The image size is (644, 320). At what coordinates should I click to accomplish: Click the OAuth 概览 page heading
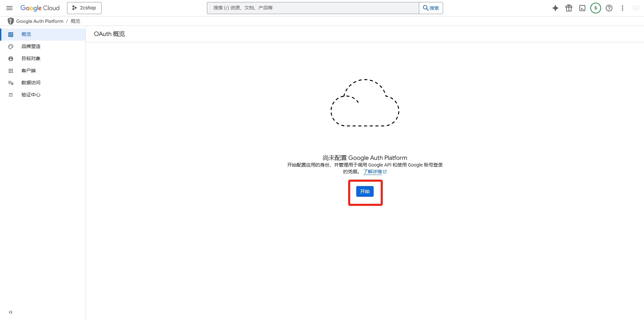click(109, 34)
